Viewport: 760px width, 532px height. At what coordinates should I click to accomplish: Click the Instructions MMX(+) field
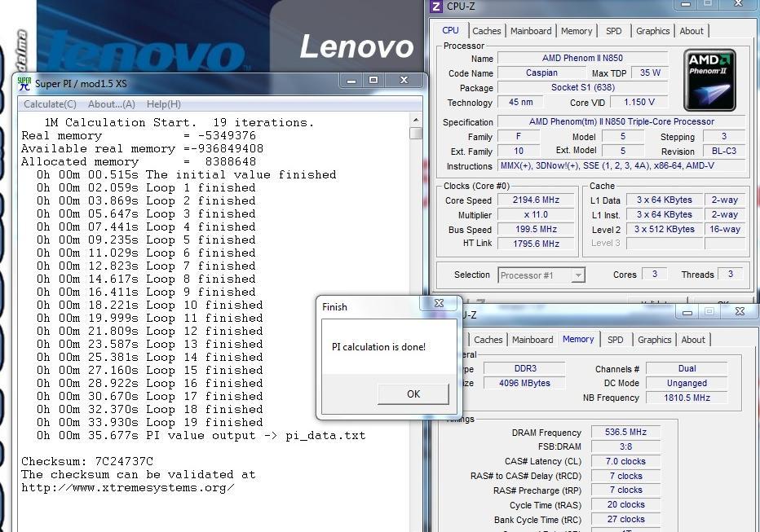(x=621, y=166)
